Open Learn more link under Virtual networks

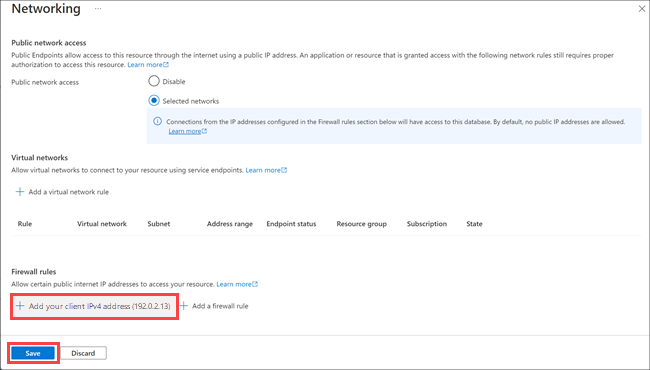266,170
